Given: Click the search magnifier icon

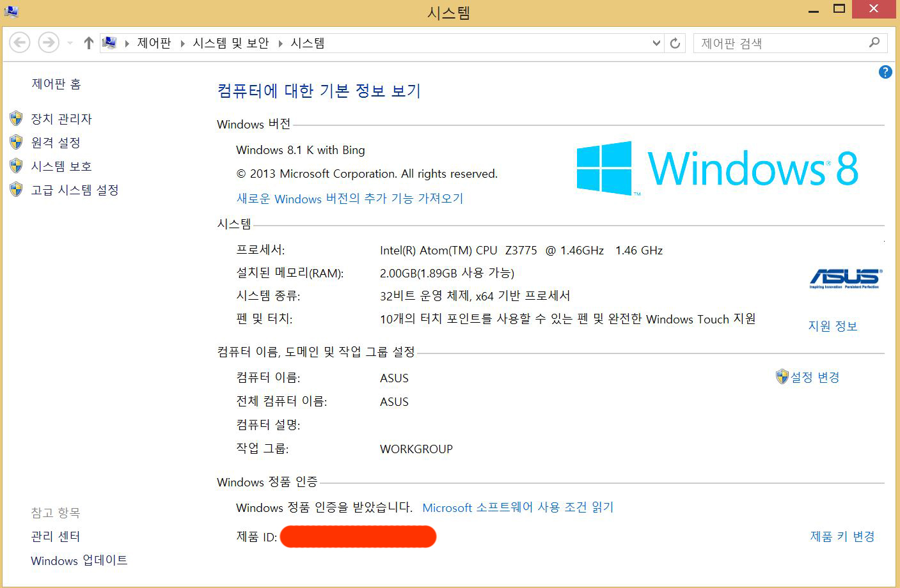Looking at the screenshot, I should pyautogui.click(x=874, y=43).
